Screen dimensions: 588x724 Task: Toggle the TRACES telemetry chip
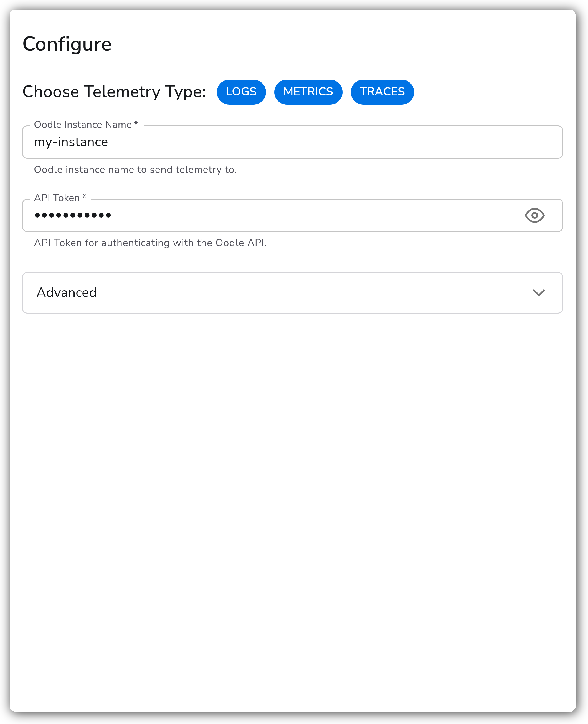point(382,92)
